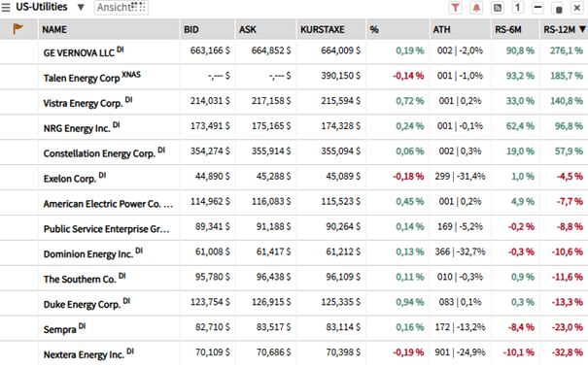588x368 pixels.
Task: Sort by the ATH column header
Action: 442,29
